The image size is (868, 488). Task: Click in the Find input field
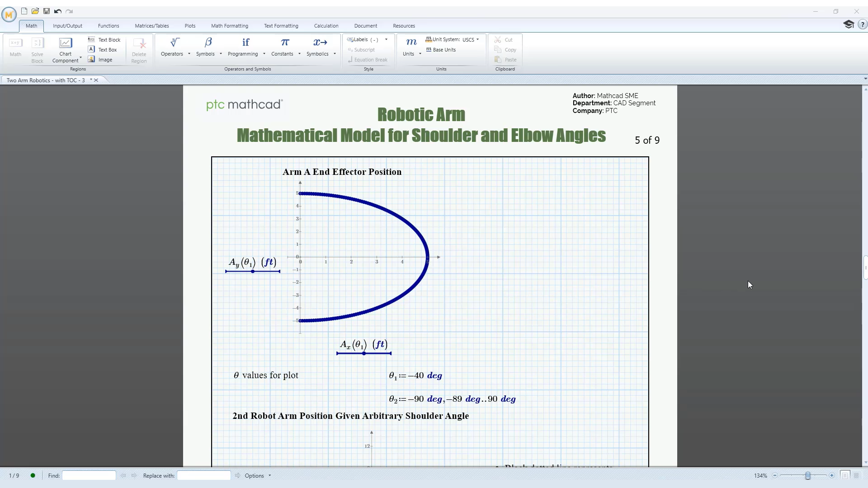[89, 476]
